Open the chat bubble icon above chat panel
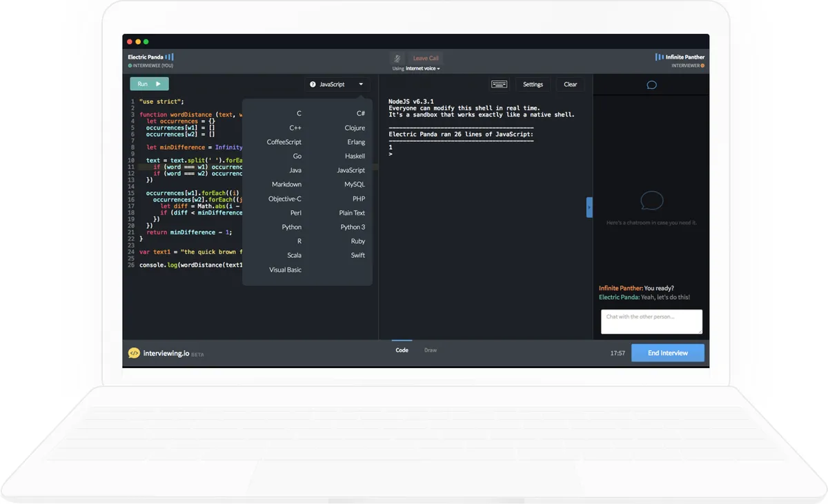 click(651, 85)
